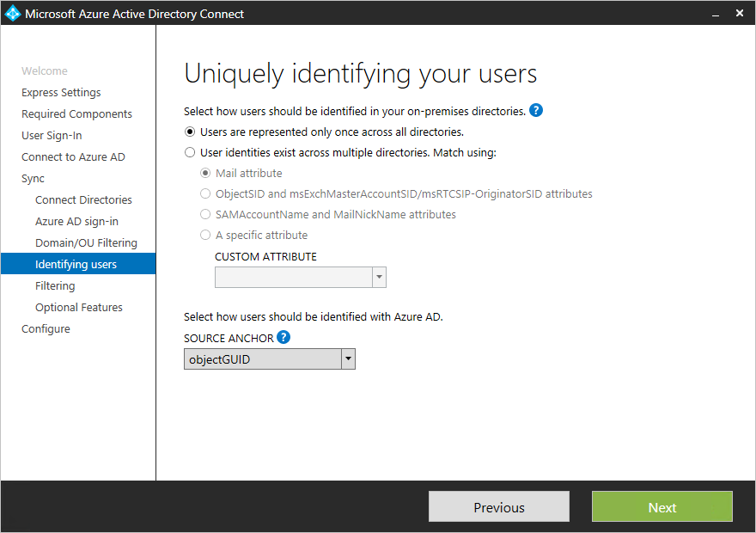Image resolution: width=756 pixels, height=533 pixels.
Task: Choose A specific attribute option
Action: (204, 235)
